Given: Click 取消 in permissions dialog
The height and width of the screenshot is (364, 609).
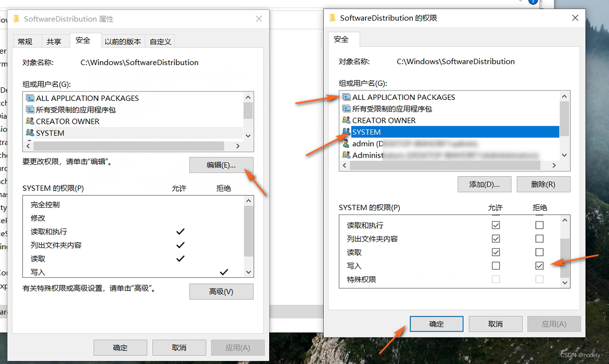Looking at the screenshot, I should coord(495,323).
